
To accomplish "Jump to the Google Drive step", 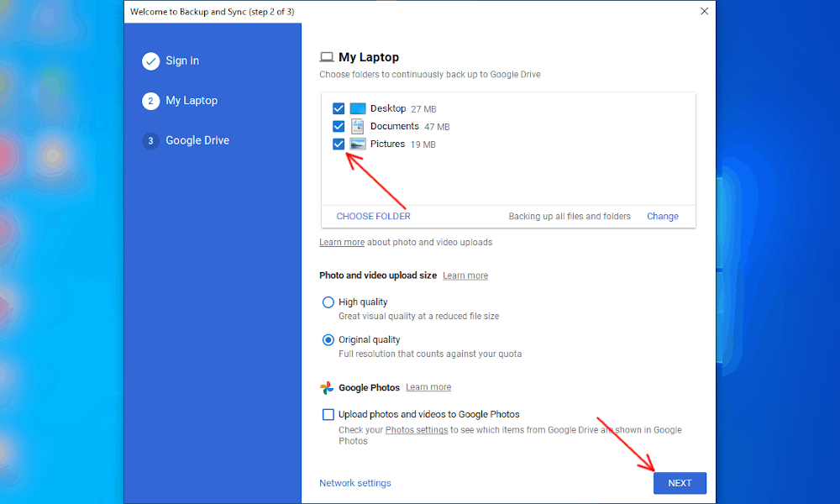I will tap(197, 140).
